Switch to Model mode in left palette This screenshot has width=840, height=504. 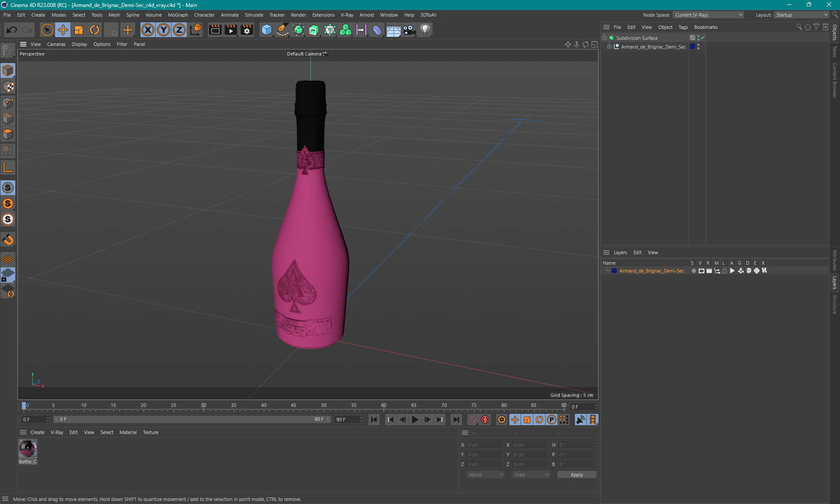[8, 70]
